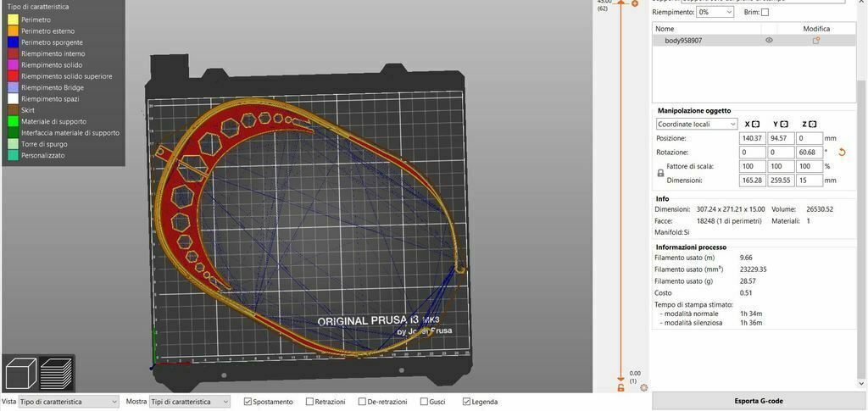Enable the Gusci checkbox

(x=424, y=402)
